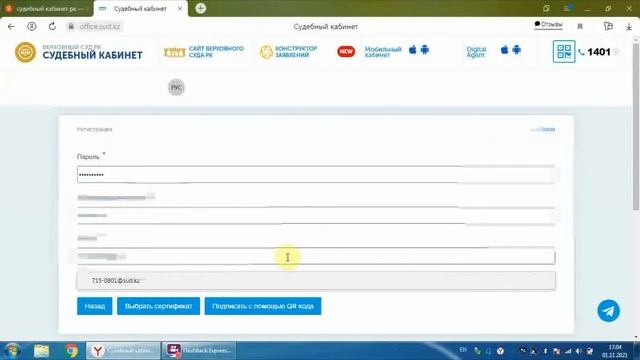
Task: Click the 715-0801@sud.kz email field
Action: point(316,281)
